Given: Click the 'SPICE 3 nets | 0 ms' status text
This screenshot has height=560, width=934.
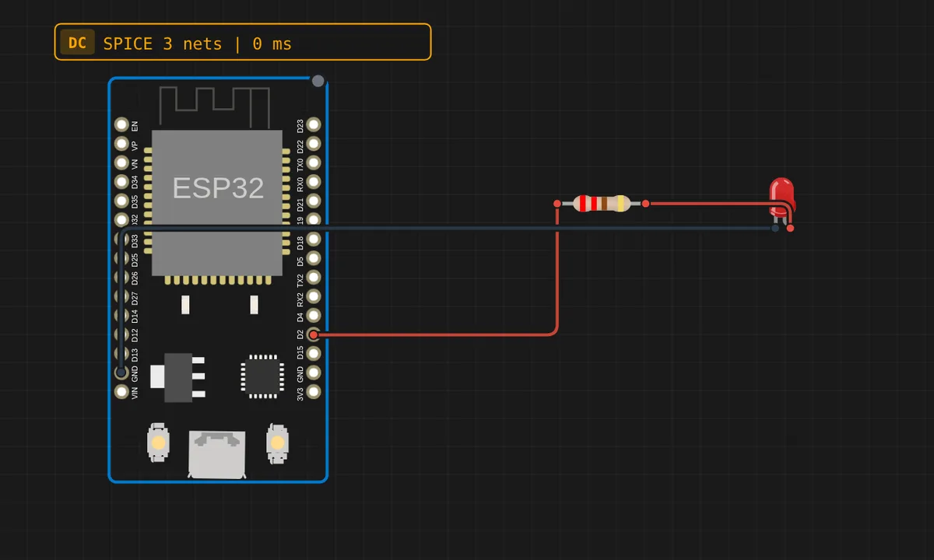Looking at the screenshot, I should (198, 44).
